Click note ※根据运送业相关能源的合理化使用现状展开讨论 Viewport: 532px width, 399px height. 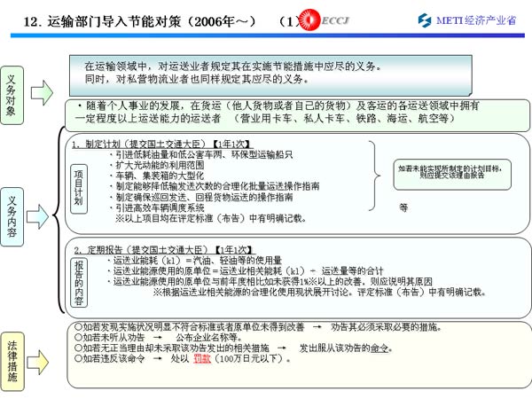(x=319, y=292)
